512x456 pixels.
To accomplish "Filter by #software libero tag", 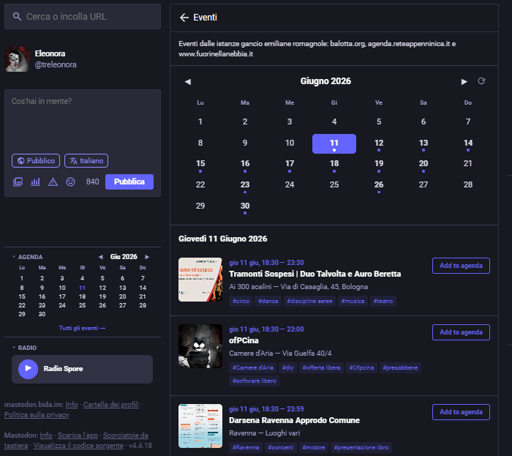I will (254, 381).
